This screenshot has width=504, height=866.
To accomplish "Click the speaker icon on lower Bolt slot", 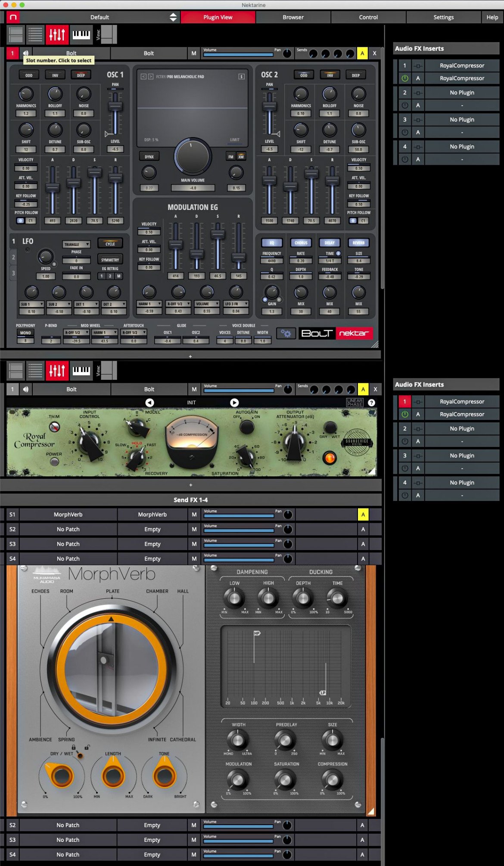I will (26, 389).
